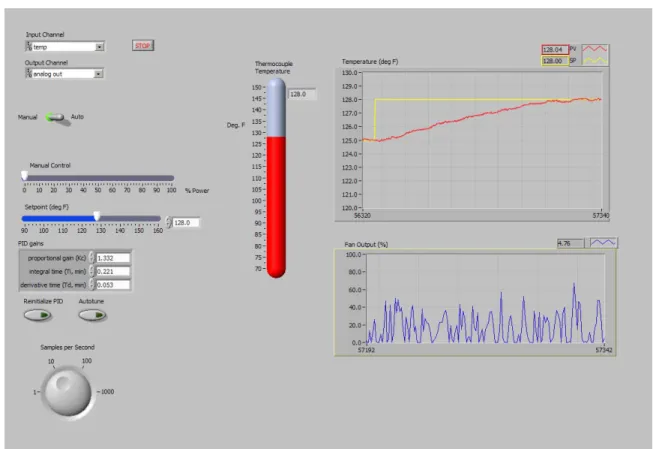Click the Temperature chart x-axis end value 57340
Viewport: 653px width, 449px height.
tap(601, 216)
